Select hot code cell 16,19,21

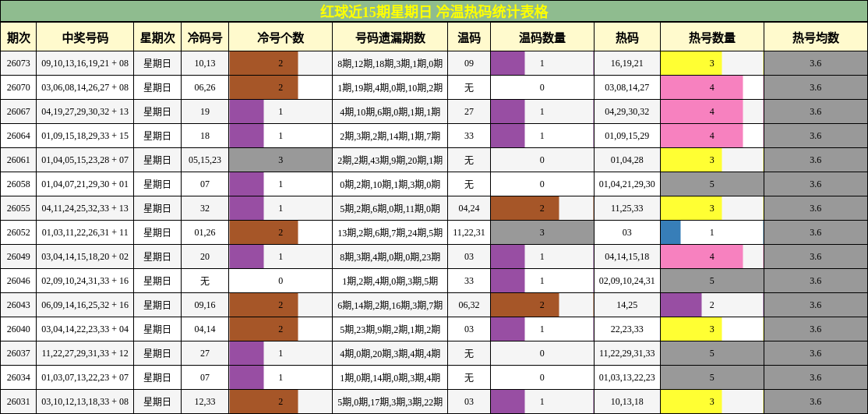click(x=626, y=63)
